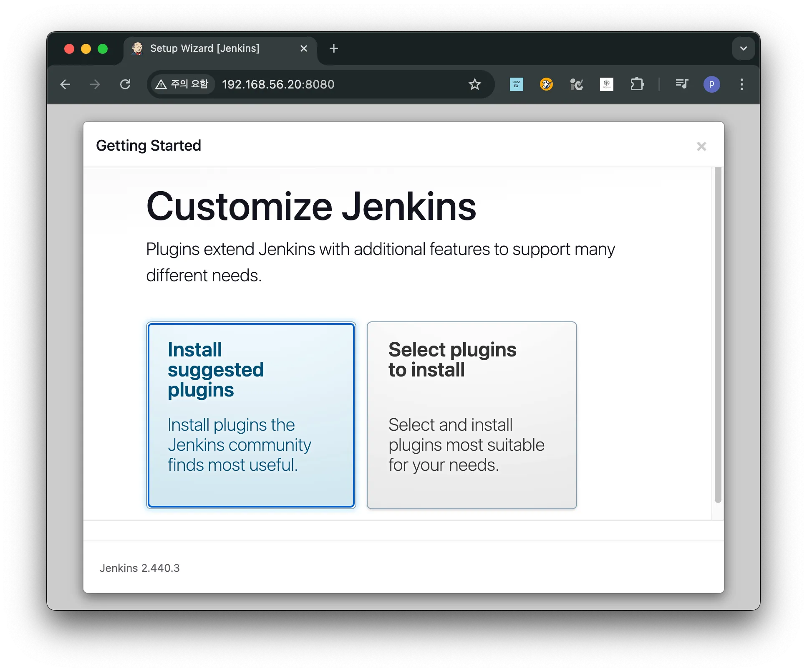Click the security warning site info chip
The width and height of the screenshot is (807, 672).
pyautogui.click(x=182, y=84)
